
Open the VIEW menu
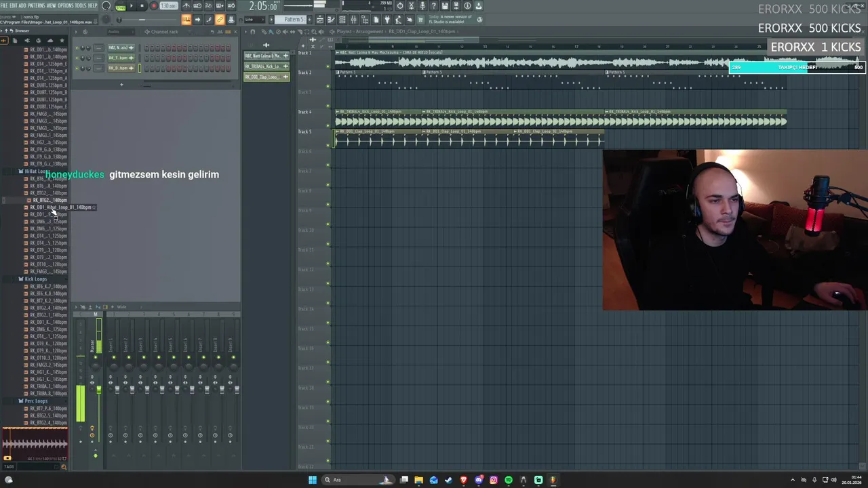52,5
